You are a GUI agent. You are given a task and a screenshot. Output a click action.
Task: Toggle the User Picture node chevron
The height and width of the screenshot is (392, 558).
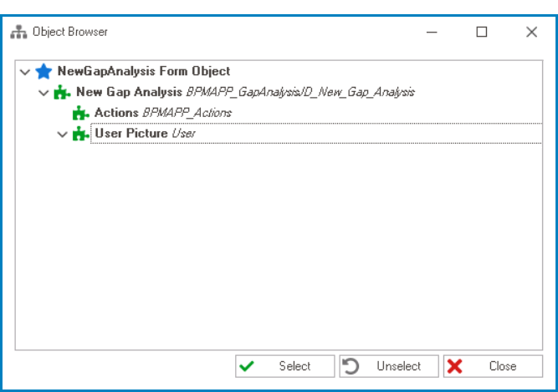[x=62, y=134]
